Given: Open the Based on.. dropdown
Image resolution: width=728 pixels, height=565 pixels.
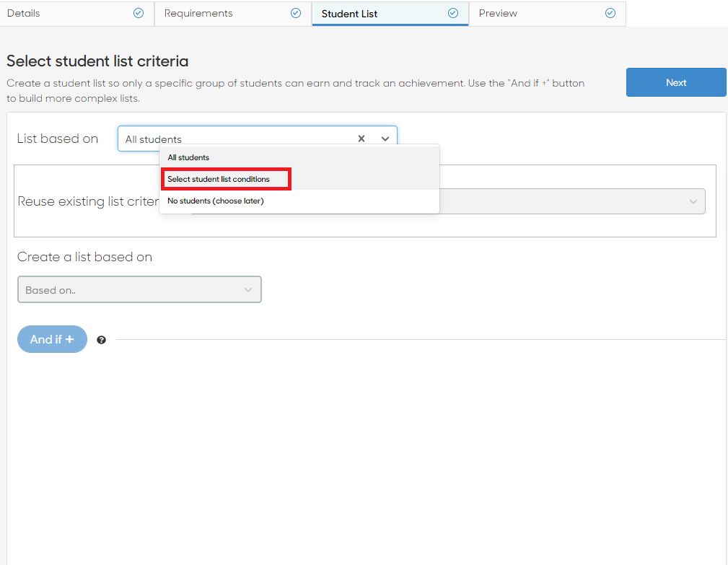Looking at the screenshot, I should [x=139, y=289].
